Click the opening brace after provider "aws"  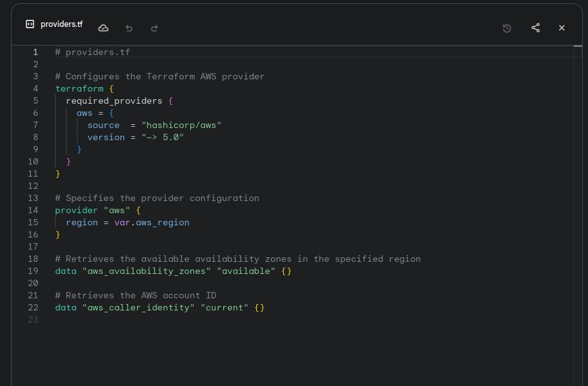pos(138,211)
